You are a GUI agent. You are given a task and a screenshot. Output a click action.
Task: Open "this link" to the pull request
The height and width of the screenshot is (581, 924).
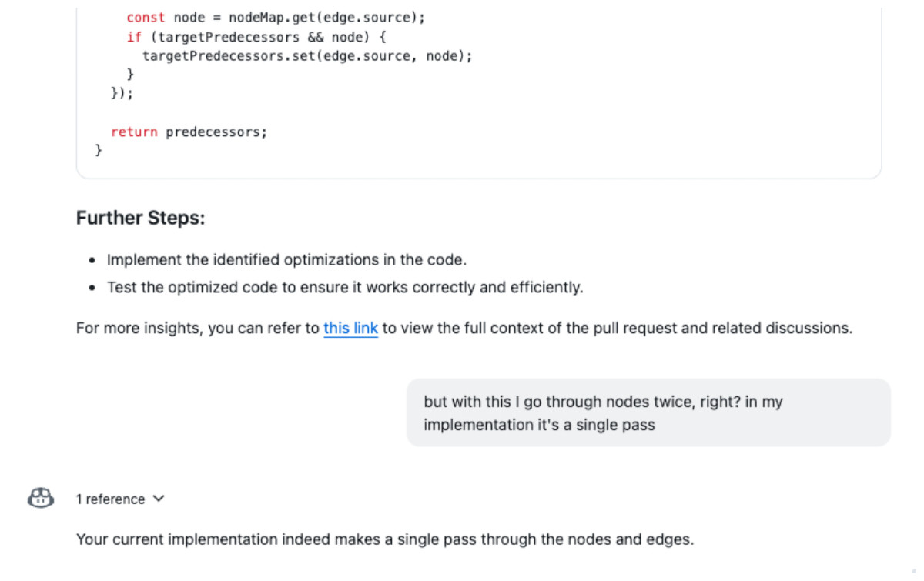pyautogui.click(x=350, y=329)
